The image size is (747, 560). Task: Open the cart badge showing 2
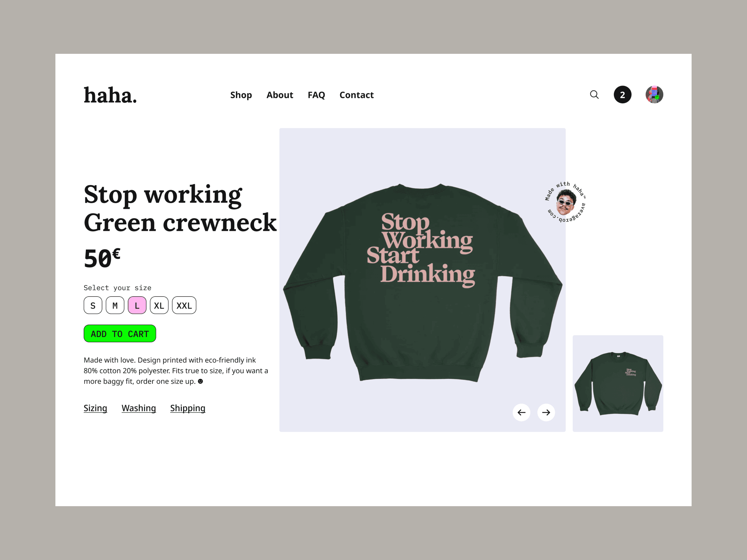(622, 95)
